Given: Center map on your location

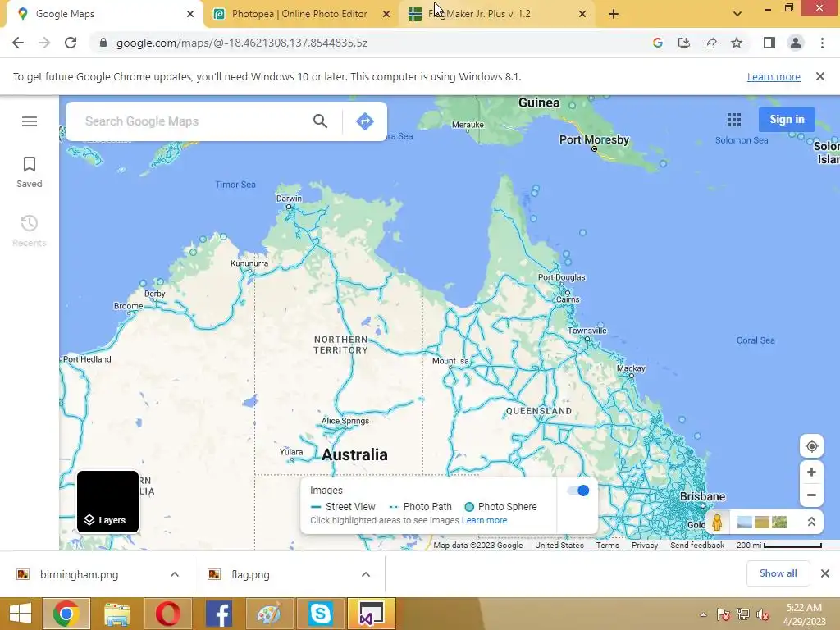Looking at the screenshot, I should point(811,446).
